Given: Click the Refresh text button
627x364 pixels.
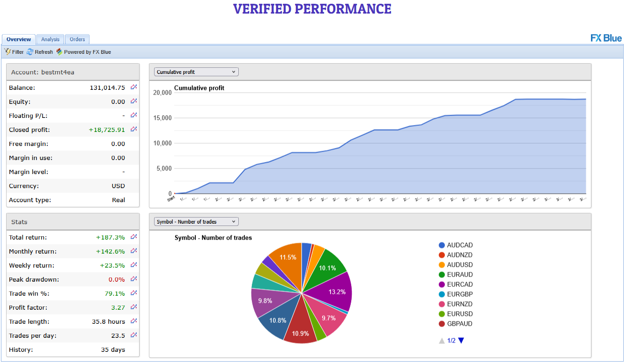Looking at the screenshot, I should click(x=44, y=52).
